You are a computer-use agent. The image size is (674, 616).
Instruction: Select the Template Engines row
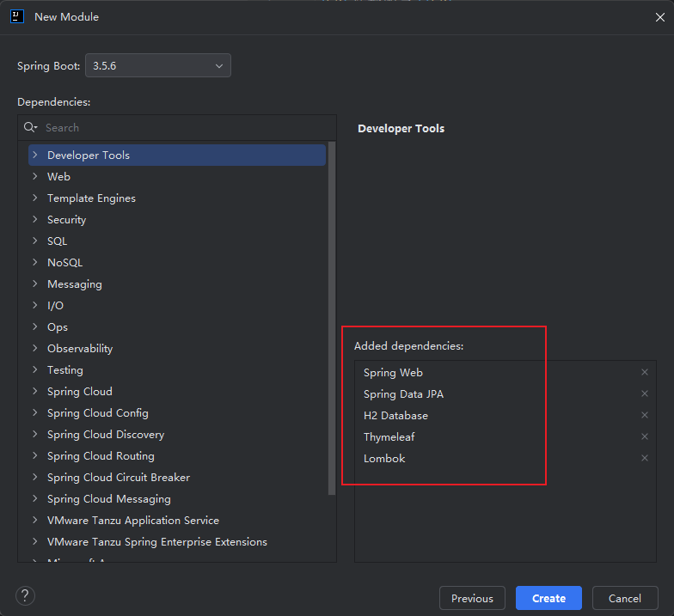[177, 198]
